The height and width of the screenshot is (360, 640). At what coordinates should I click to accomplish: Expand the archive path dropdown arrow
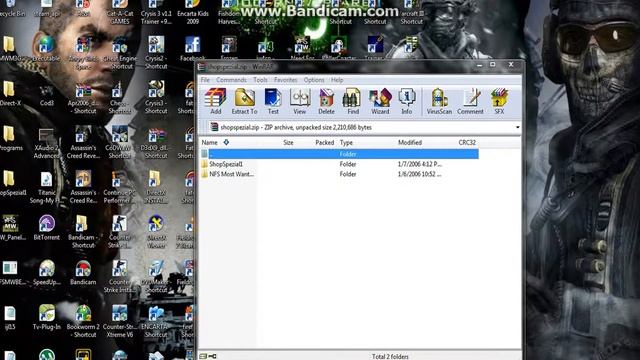(517, 127)
